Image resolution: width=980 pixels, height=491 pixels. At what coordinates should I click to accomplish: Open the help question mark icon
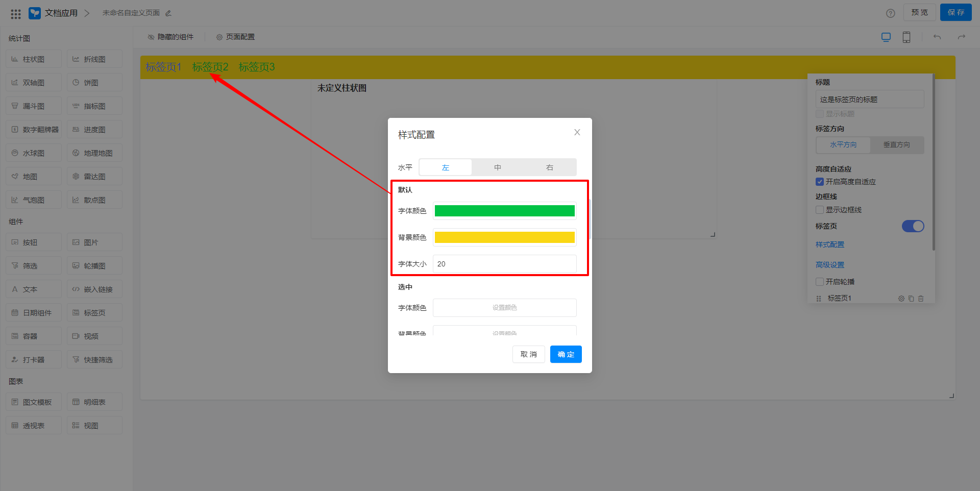point(890,13)
